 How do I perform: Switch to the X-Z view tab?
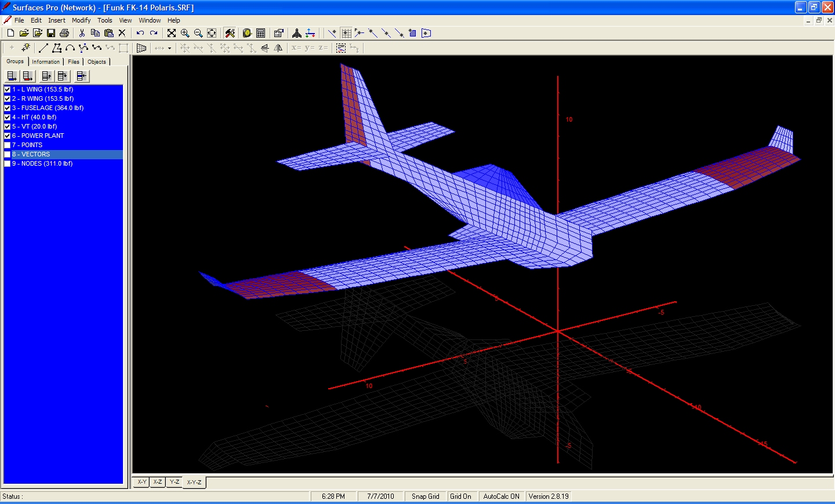pyautogui.click(x=158, y=482)
